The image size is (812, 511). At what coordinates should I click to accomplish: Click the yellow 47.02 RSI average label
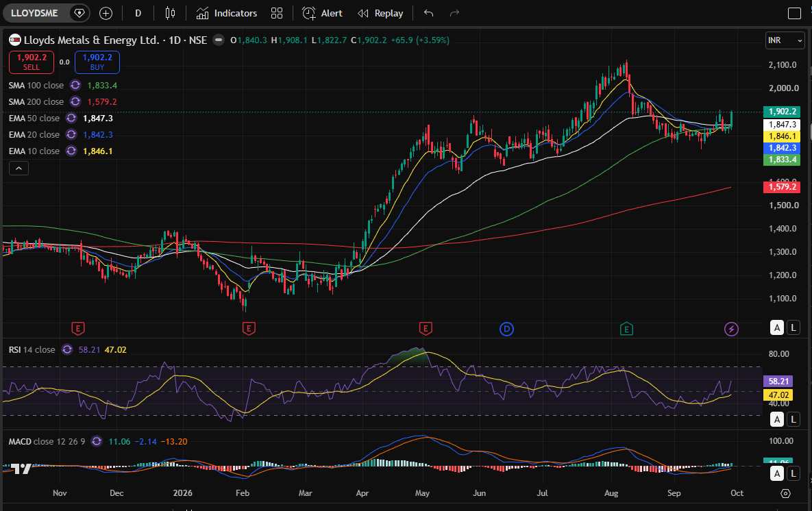[x=778, y=395]
